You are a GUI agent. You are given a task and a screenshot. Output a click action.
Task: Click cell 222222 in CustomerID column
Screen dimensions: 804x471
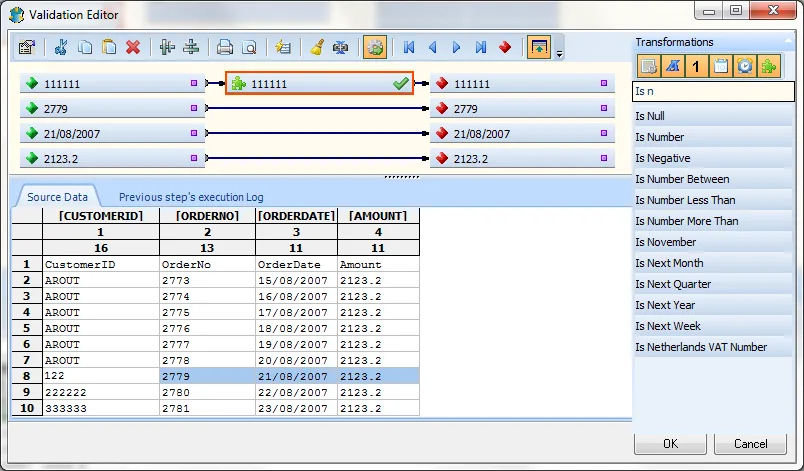pyautogui.click(x=100, y=392)
